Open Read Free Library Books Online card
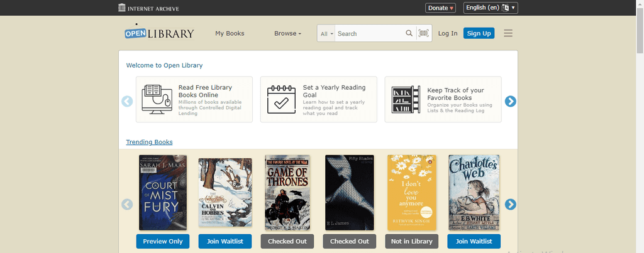 tap(194, 99)
